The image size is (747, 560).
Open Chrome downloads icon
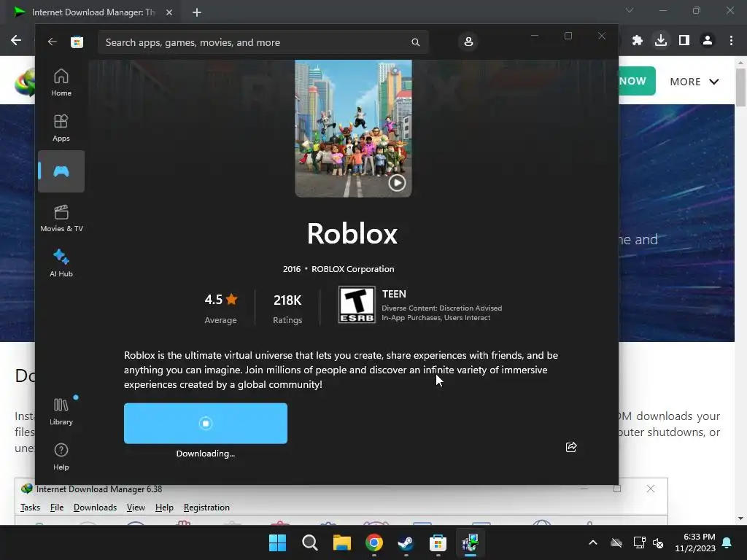pyautogui.click(x=661, y=40)
